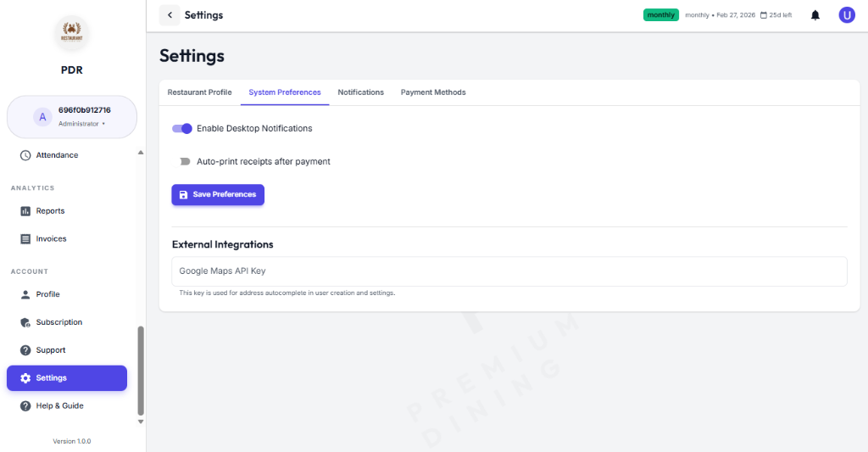Click the restaurant logo at top
The image size is (868, 452).
click(x=72, y=33)
